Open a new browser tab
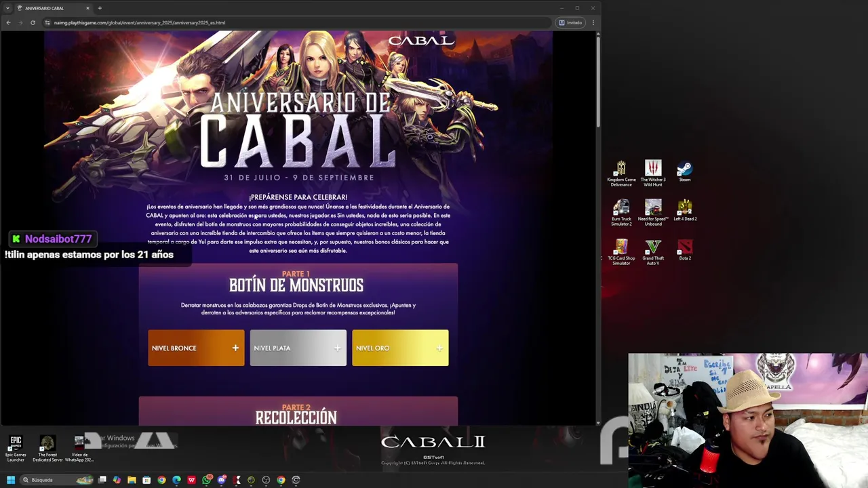Image resolution: width=868 pixels, height=488 pixels. [100, 8]
